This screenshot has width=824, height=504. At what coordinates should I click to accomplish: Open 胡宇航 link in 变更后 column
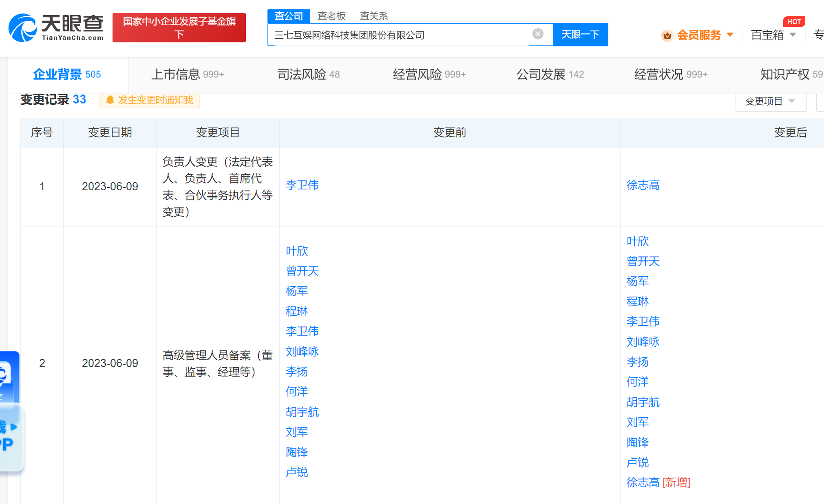click(x=643, y=402)
